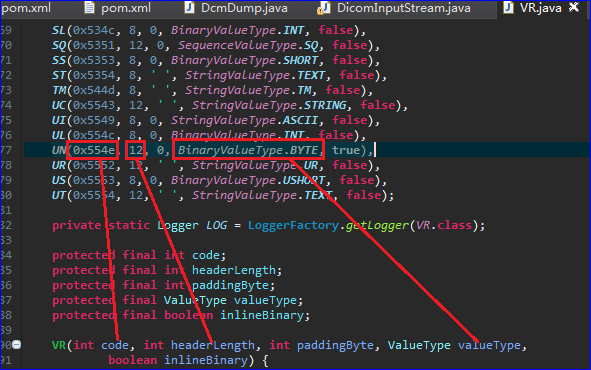Screen dimensions: 591x370
Task: Click the LOG field name
Action: coord(216,225)
